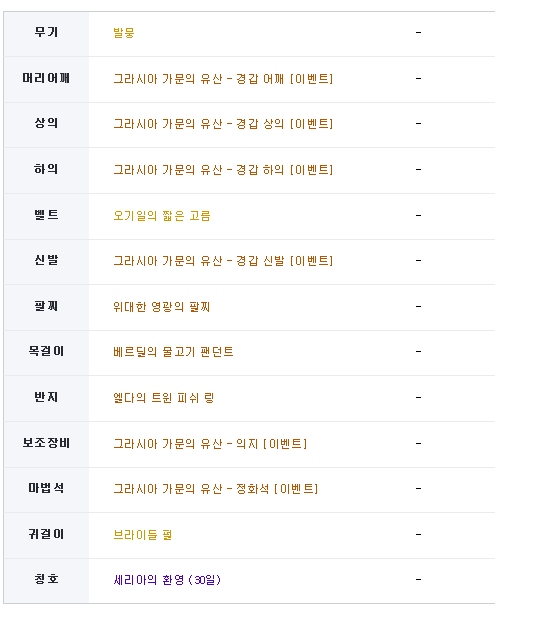Select the 마법석 row header cell
Image resolution: width=535 pixels, height=618 pixels.
tap(47, 490)
